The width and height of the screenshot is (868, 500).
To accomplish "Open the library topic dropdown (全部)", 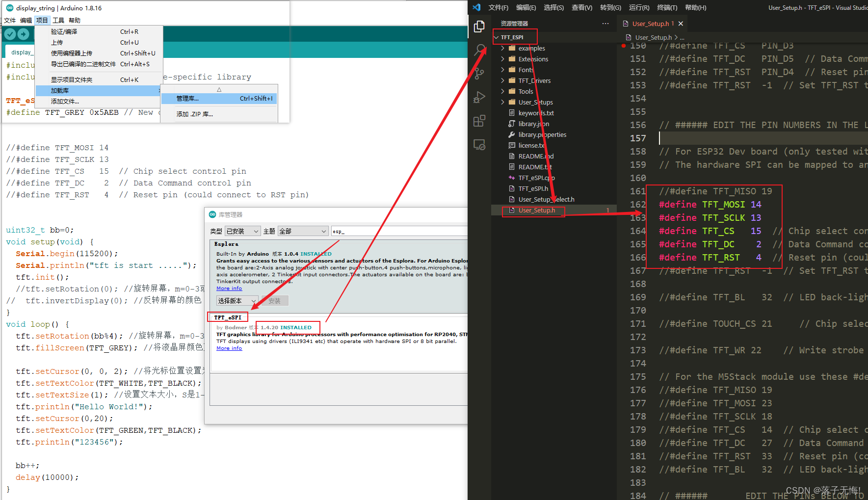I will 303,231.
